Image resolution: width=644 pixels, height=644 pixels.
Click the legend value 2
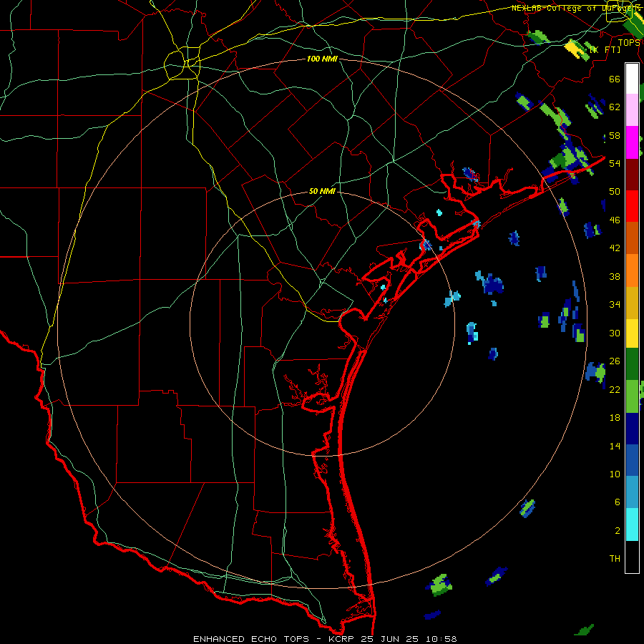tap(618, 531)
